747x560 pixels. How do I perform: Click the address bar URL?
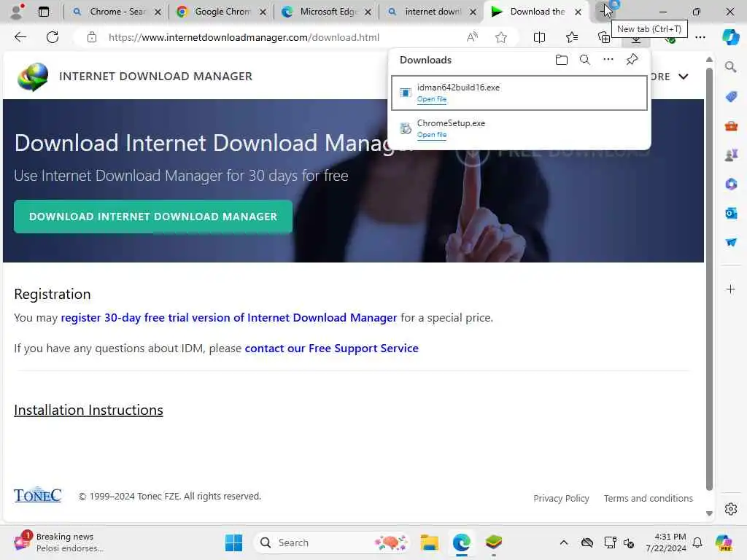coord(244,37)
